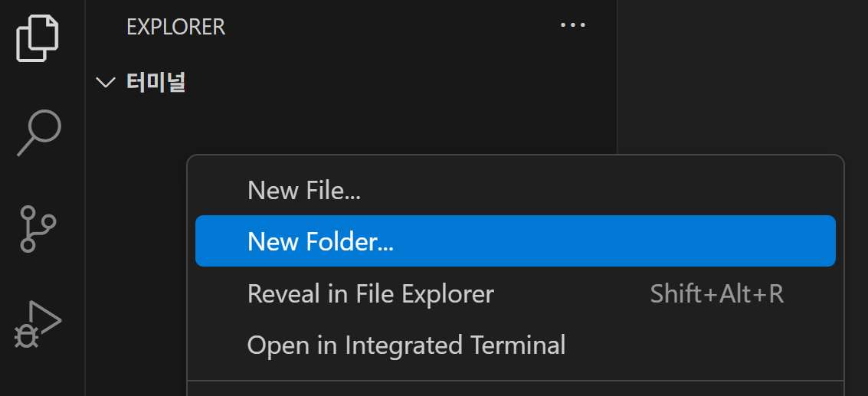
Task: Choose New File... from context menu
Action: tap(304, 190)
